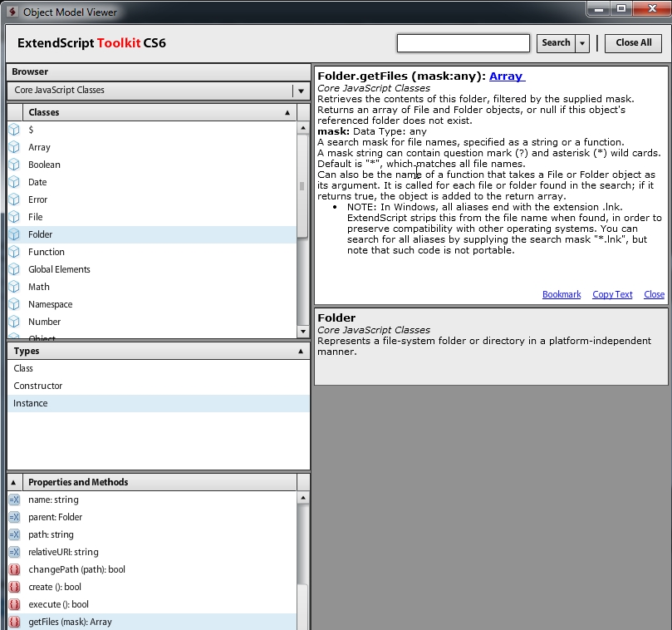Viewport: 672px width, 630px height.
Task: Click the cube icon beside Date
Action: (14, 182)
